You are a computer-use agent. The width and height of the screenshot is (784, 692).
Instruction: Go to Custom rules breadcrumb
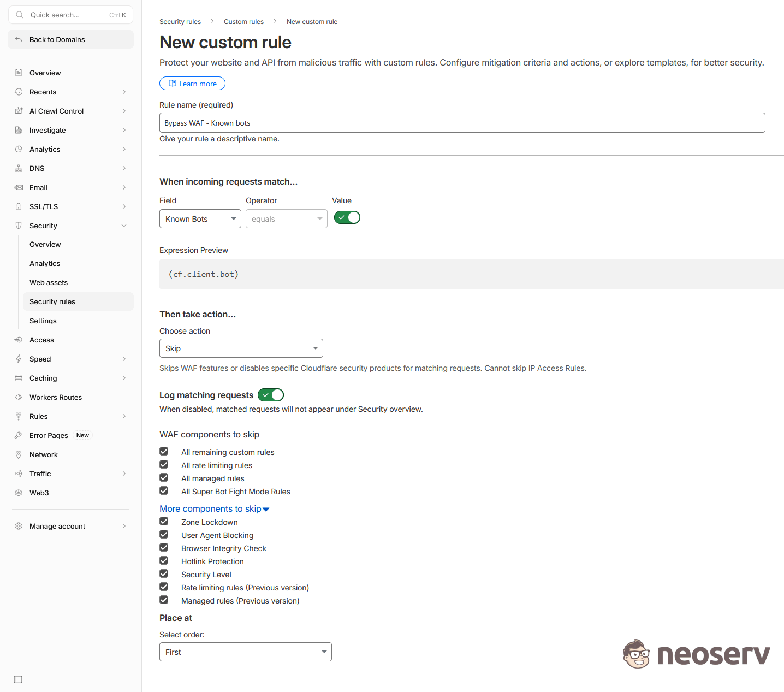click(x=243, y=22)
